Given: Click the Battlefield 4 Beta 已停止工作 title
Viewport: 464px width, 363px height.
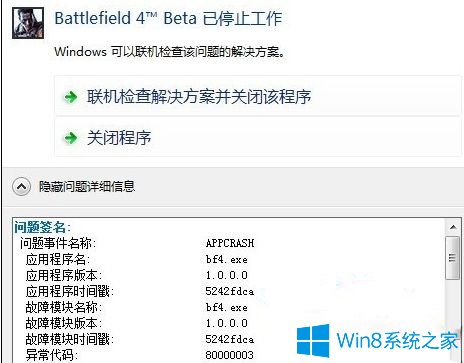Looking at the screenshot, I should pyautogui.click(x=168, y=18).
